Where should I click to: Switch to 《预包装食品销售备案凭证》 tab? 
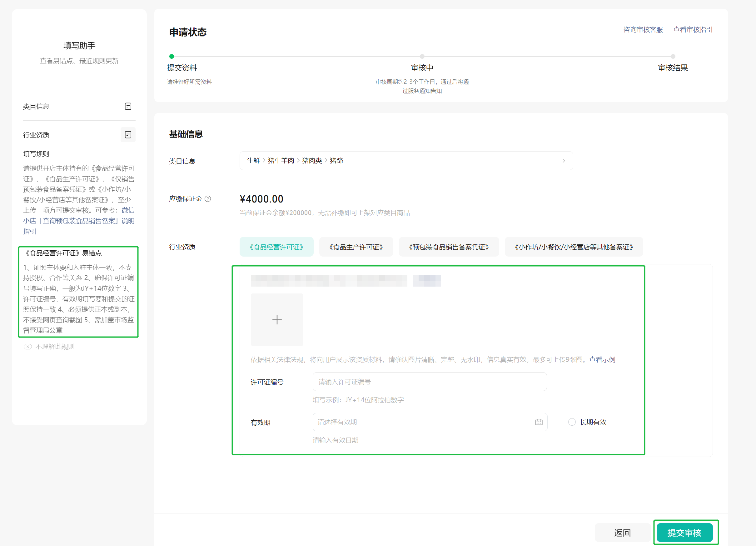[449, 247]
